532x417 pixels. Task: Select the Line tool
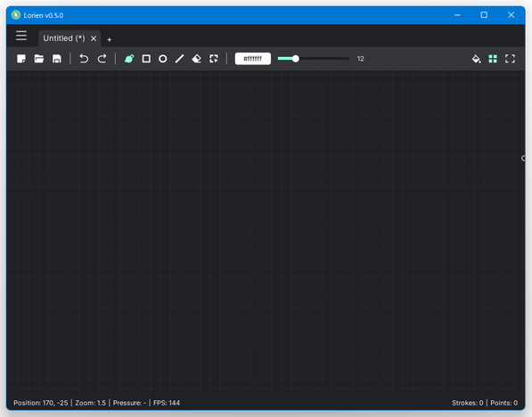(179, 59)
